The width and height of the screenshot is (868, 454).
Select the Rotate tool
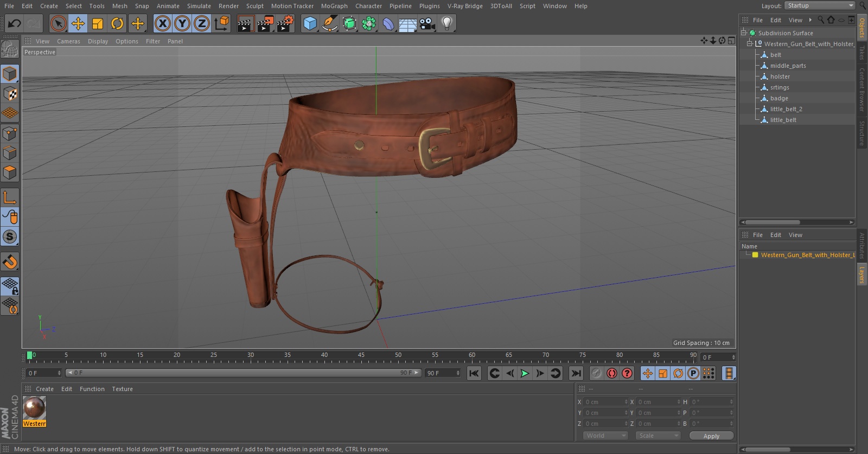click(x=117, y=23)
